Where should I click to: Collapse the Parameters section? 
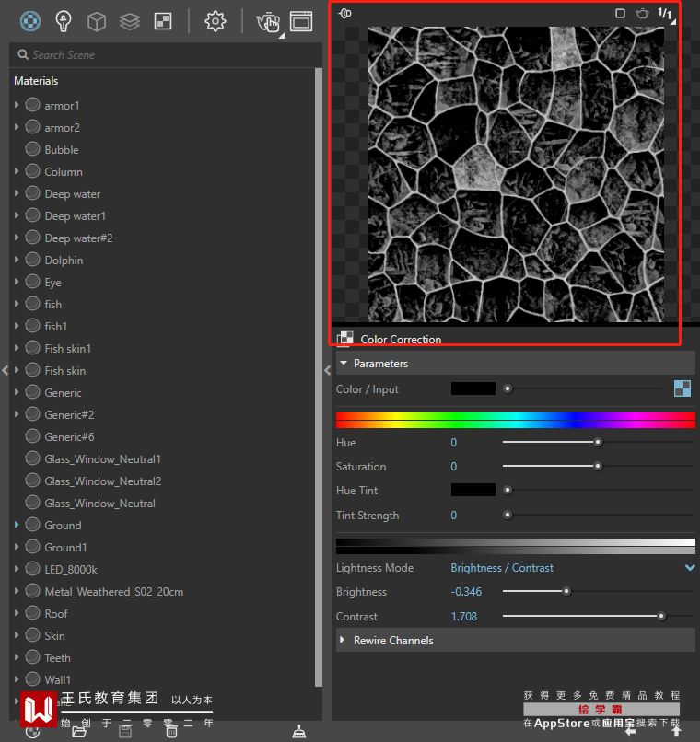pos(344,364)
